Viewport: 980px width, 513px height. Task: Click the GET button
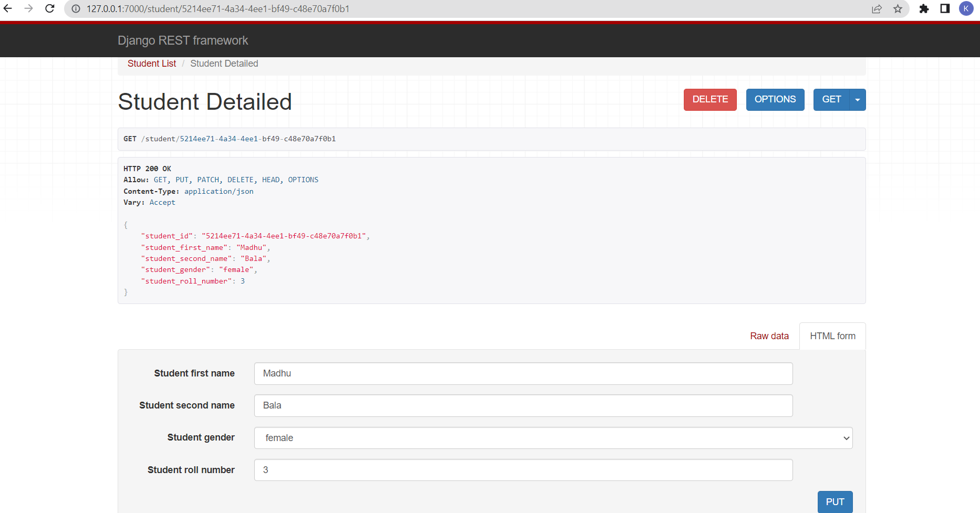[831, 99]
